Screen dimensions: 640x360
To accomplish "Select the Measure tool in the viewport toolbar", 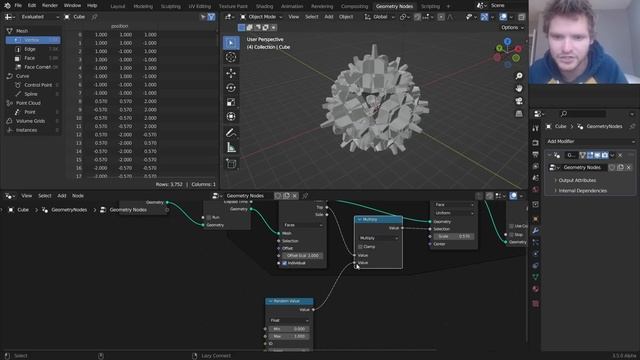I will pyautogui.click(x=231, y=148).
